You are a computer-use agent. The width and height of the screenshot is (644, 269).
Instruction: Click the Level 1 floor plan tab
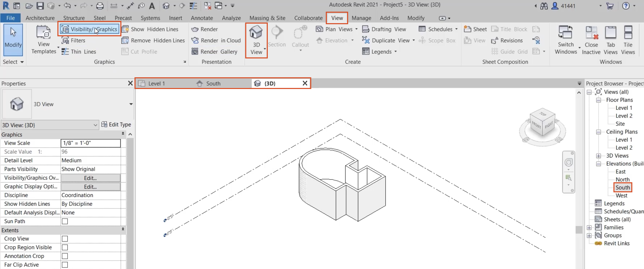pyautogui.click(x=156, y=83)
